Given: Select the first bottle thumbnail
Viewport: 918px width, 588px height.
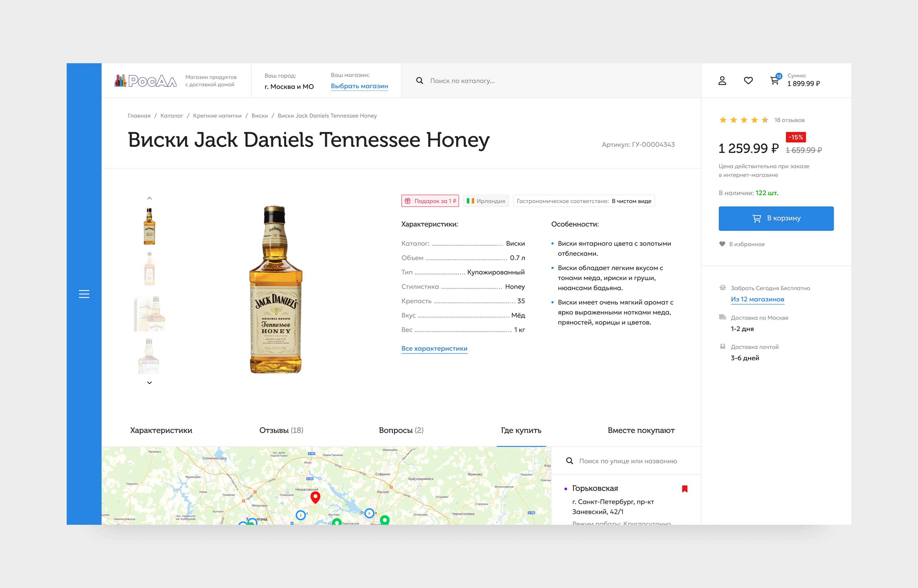Looking at the screenshot, I should pos(149,226).
